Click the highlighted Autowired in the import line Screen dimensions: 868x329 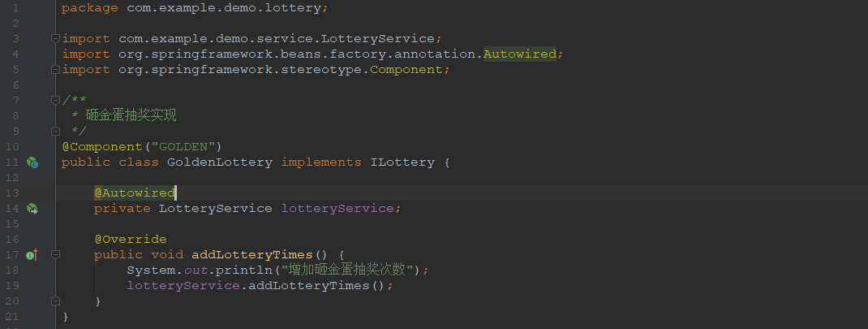[x=520, y=54]
